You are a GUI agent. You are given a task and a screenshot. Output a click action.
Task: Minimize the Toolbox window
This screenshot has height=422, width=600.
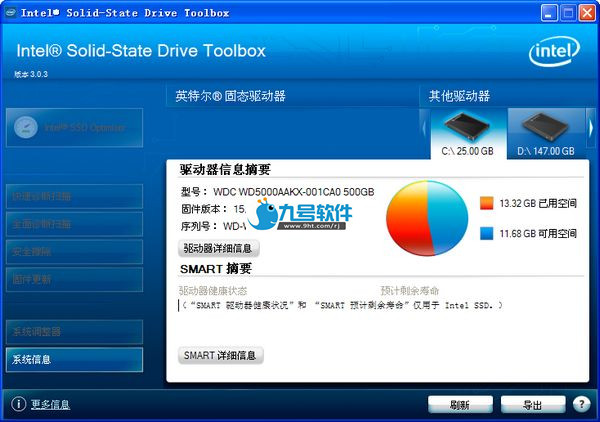549,13
